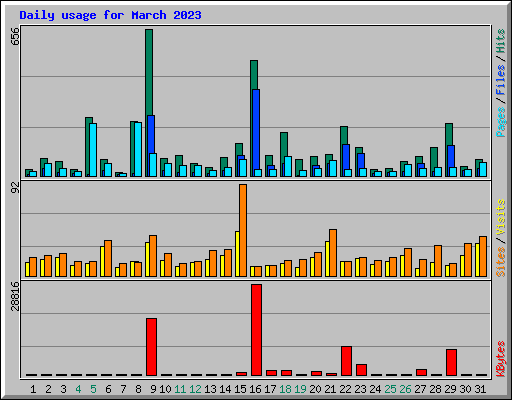Viewport: 512px width, 400px height.
Task: Click day 12 on the x-axis
Action: (195, 389)
